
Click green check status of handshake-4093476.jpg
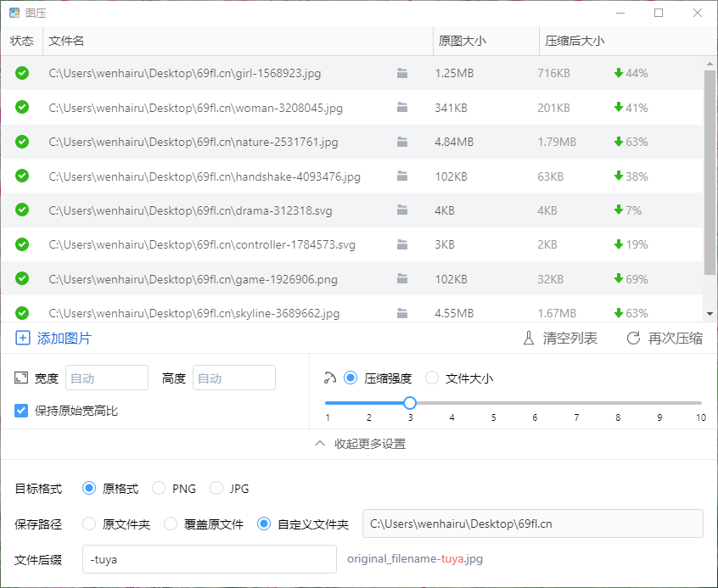[22, 176]
